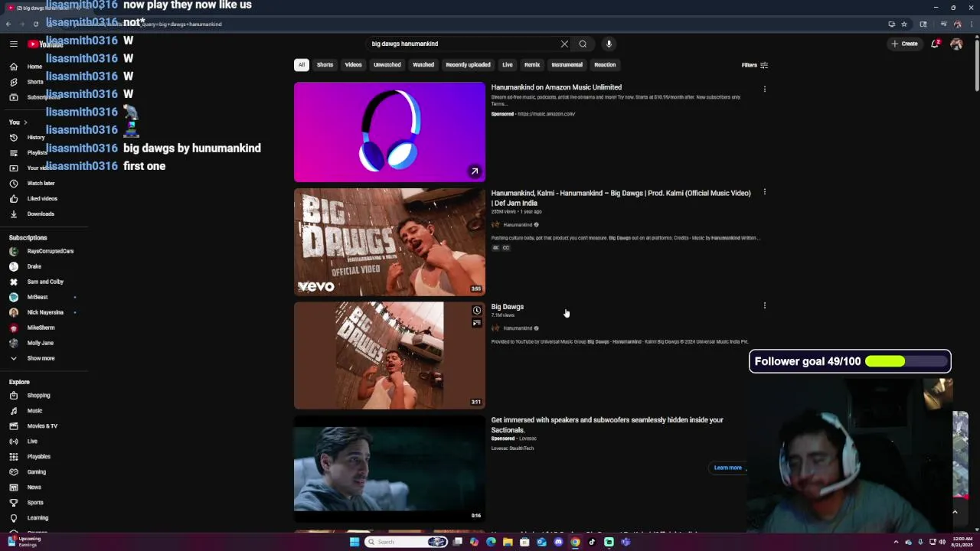Select the Watched filter chip

click(x=423, y=65)
